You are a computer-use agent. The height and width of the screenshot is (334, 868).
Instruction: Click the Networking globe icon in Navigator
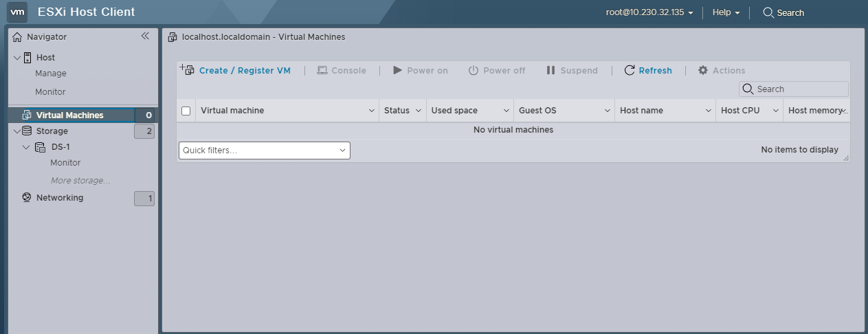pos(27,198)
